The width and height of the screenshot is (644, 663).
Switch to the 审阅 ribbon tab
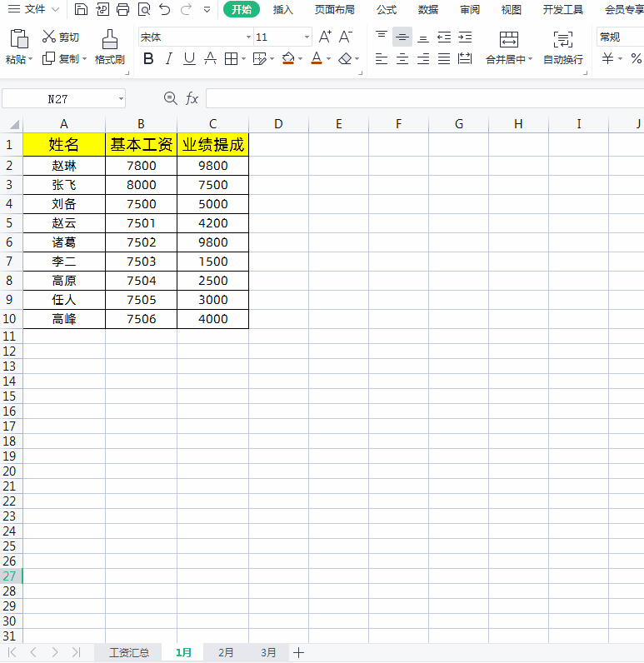click(470, 9)
